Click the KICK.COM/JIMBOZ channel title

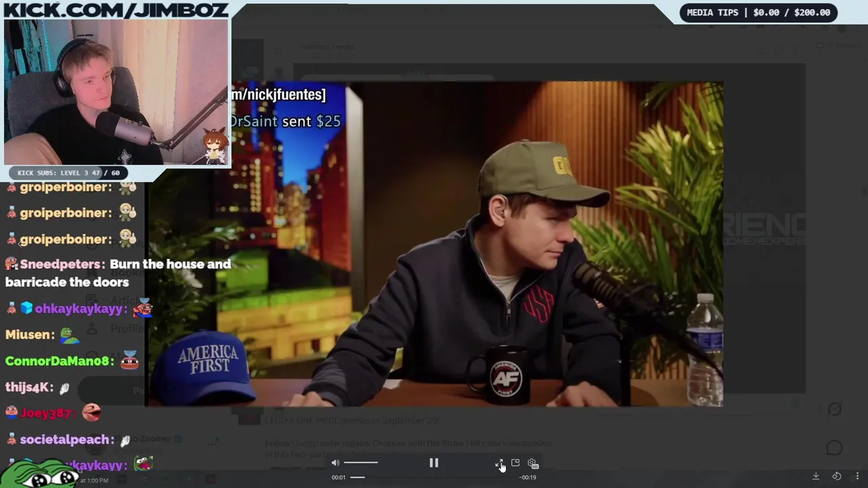tap(115, 9)
